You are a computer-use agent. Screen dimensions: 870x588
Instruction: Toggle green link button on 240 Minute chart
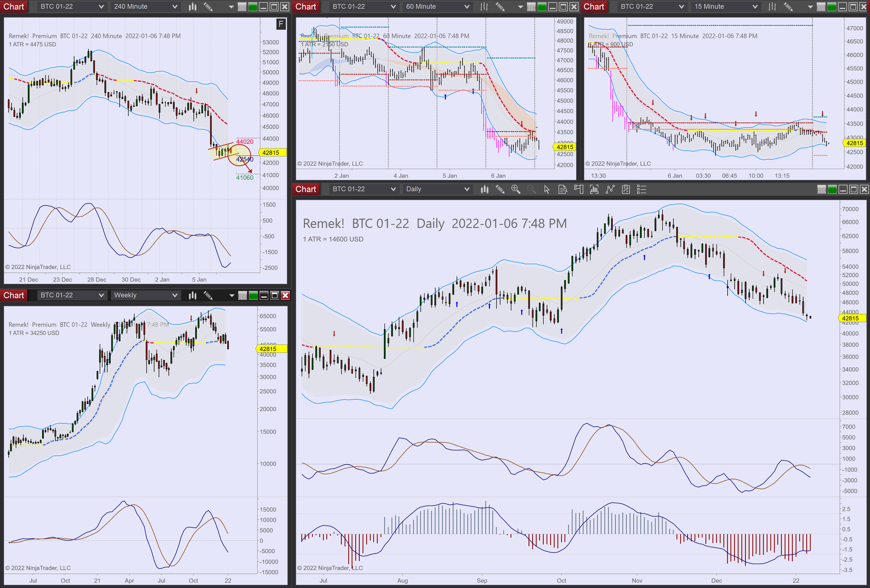click(x=253, y=7)
